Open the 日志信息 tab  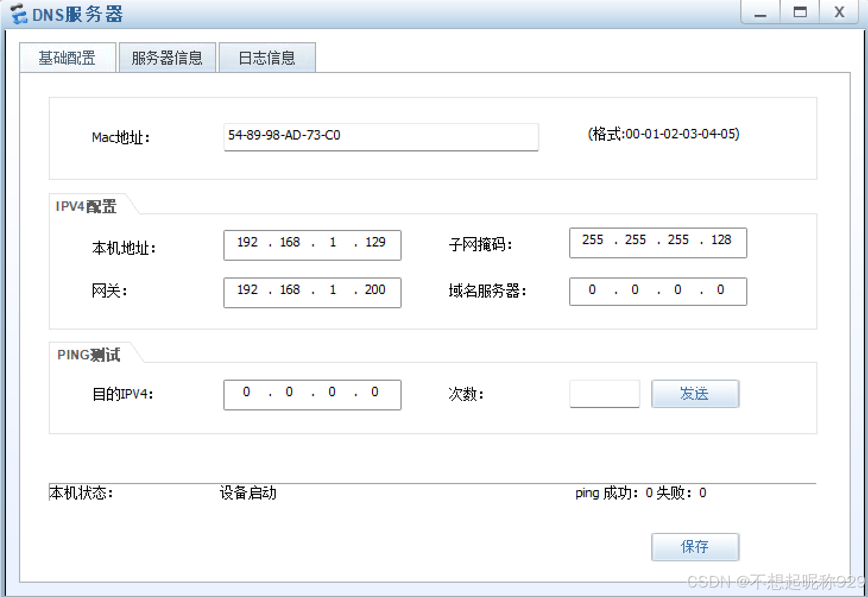pos(267,58)
